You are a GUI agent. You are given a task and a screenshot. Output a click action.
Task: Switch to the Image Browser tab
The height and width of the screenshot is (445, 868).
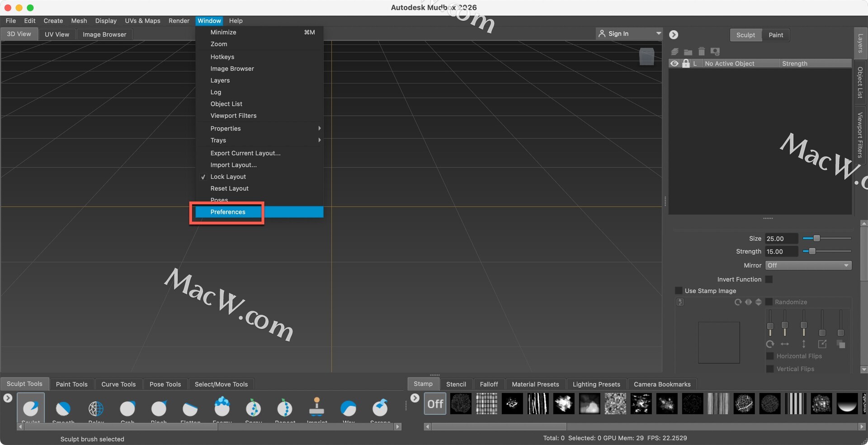click(104, 34)
